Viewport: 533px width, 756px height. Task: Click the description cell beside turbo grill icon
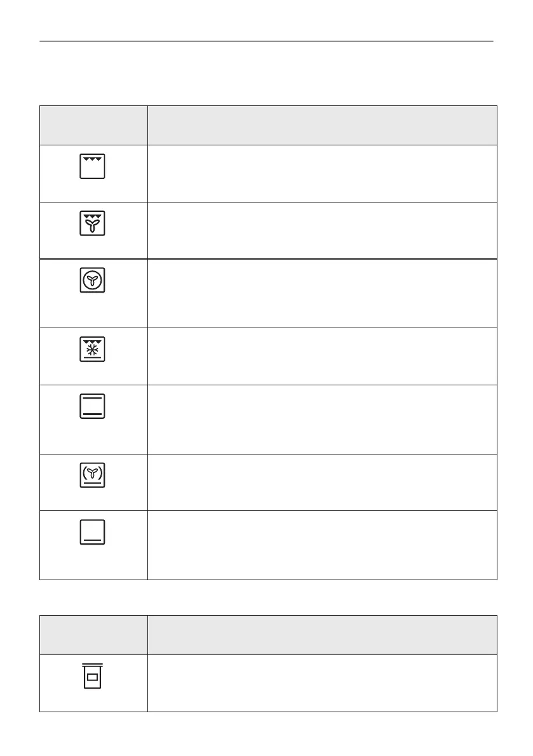(x=322, y=230)
